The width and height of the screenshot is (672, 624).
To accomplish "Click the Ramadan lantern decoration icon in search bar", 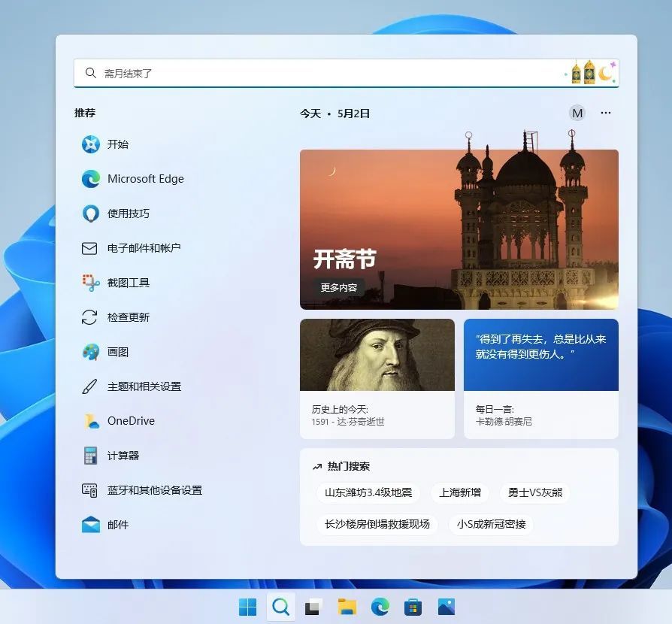I will [592, 72].
